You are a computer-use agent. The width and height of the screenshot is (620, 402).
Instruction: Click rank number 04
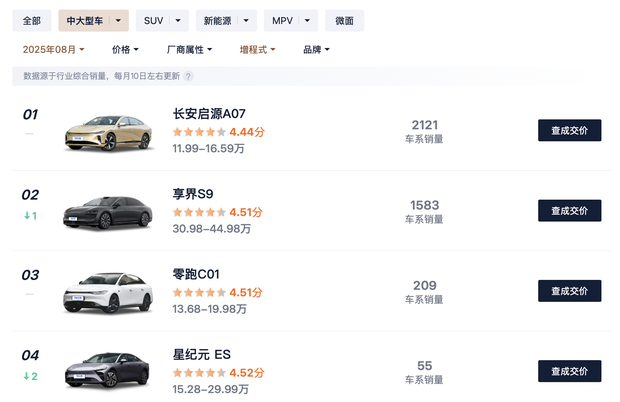(x=30, y=355)
